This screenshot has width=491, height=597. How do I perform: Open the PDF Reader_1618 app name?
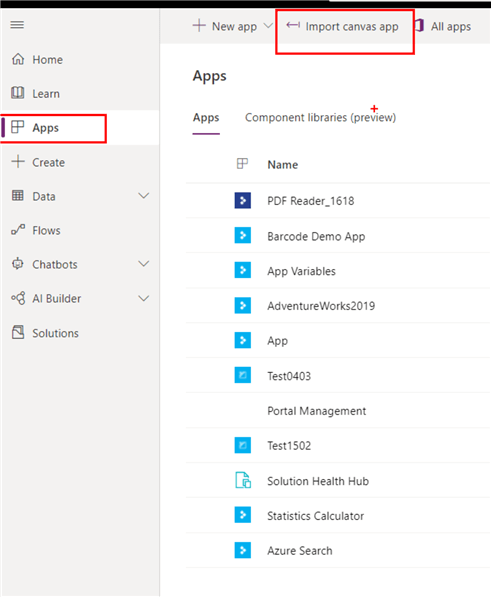311,201
